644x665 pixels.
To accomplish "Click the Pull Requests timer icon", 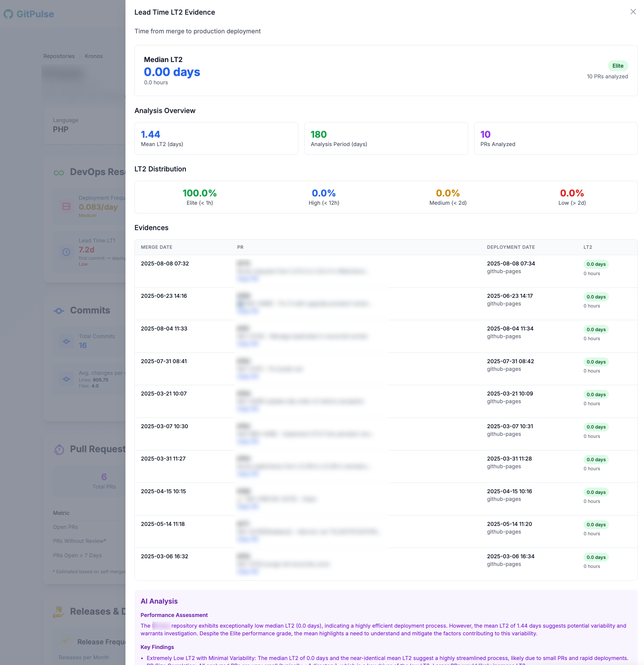I will tap(59, 450).
